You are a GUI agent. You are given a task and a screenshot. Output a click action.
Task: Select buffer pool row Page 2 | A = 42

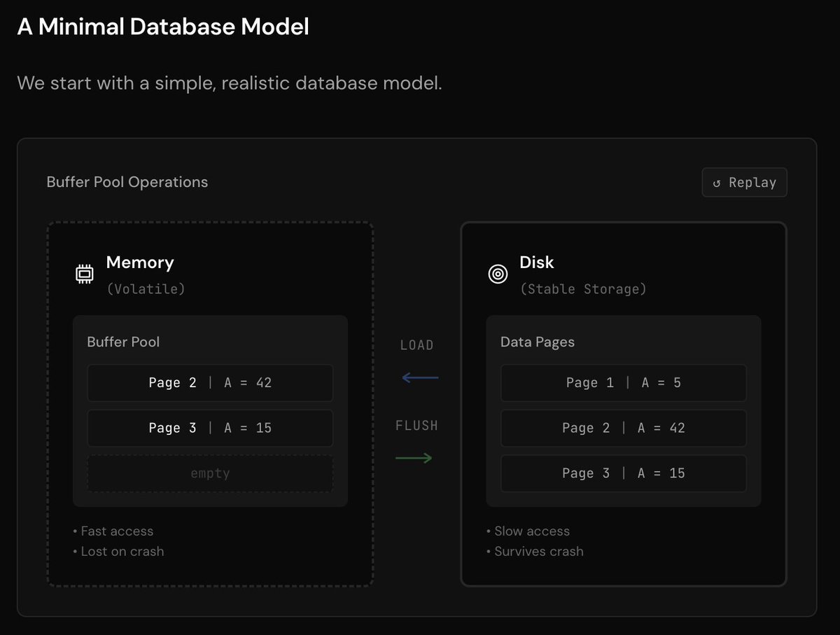point(210,383)
